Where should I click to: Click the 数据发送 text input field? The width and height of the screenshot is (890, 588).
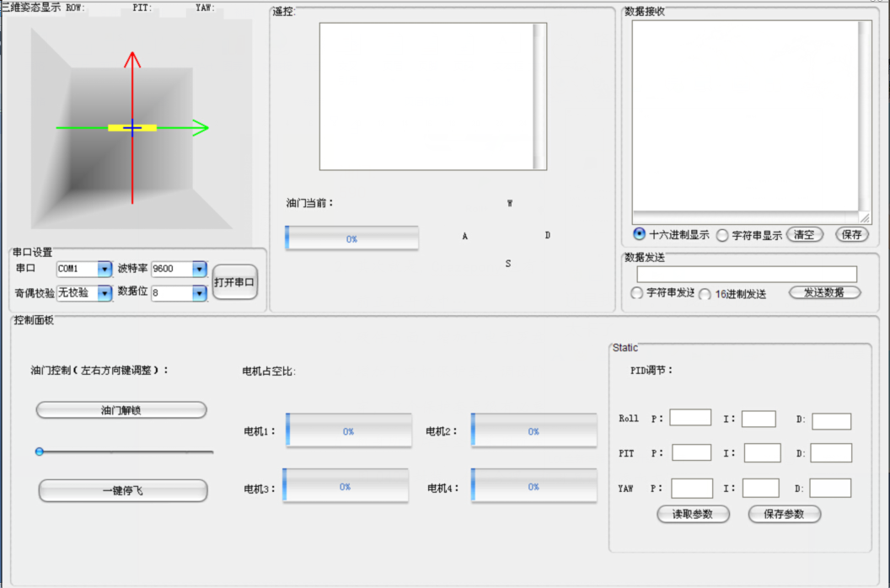point(747,275)
